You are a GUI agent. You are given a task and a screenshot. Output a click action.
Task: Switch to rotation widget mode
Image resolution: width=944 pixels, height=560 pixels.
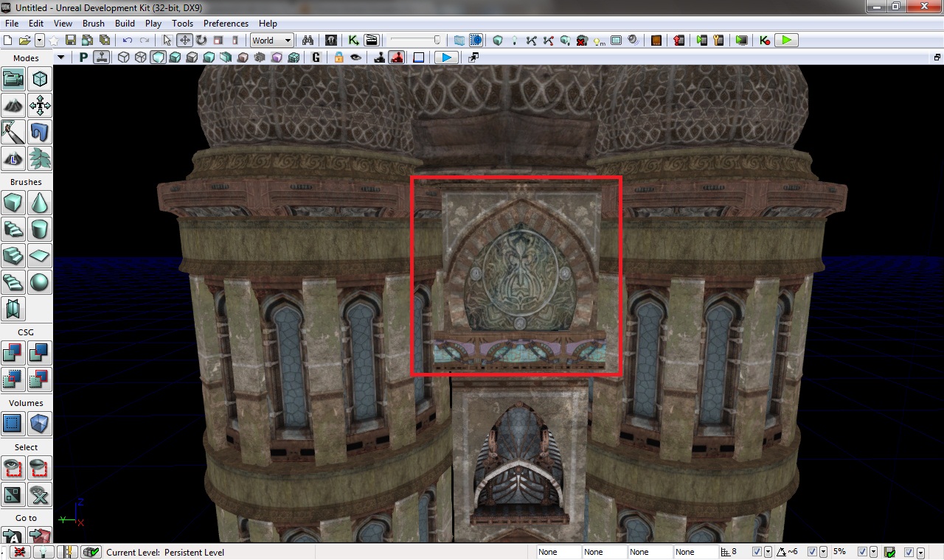[x=201, y=41]
